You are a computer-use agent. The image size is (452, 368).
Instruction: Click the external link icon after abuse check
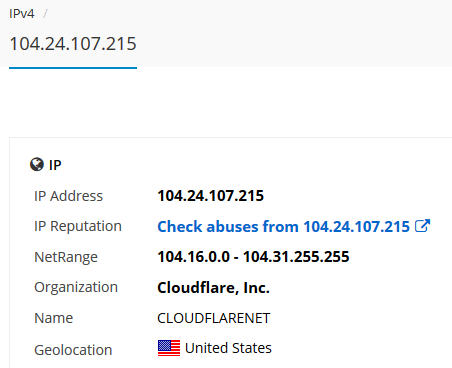point(423,226)
